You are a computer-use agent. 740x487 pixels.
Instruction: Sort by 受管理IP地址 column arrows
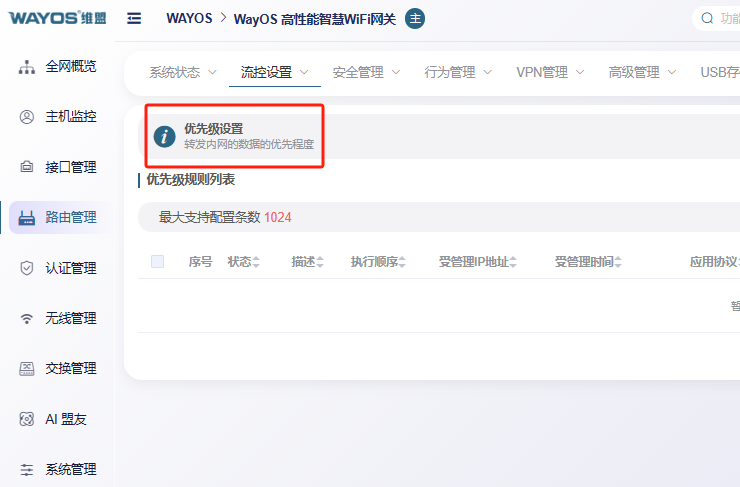pos(513,262)
